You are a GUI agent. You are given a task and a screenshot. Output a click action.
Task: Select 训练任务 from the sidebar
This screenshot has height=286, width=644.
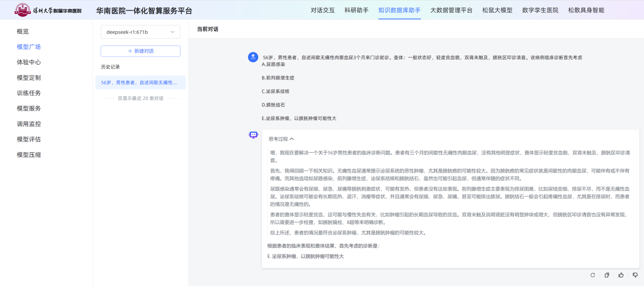tap(29, 93)
